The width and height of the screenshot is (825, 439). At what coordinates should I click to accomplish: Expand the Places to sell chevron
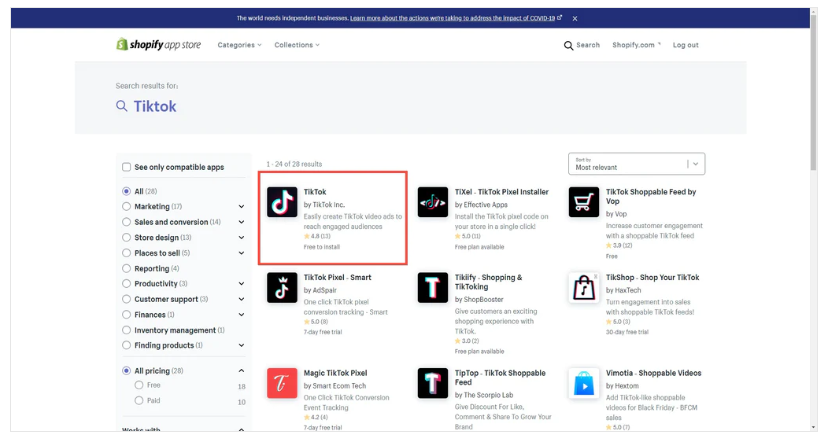point(241,253)
